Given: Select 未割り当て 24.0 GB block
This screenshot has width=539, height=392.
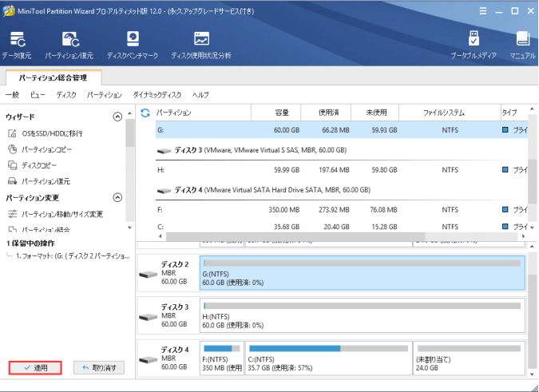Looking at the screenshot, I should (x=470, y=358).
